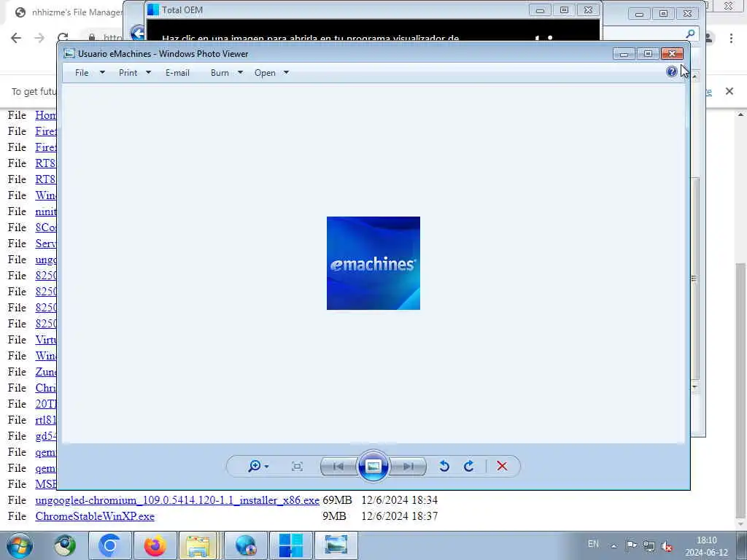
Task: Open the Print menu
Action: point(128,73)
